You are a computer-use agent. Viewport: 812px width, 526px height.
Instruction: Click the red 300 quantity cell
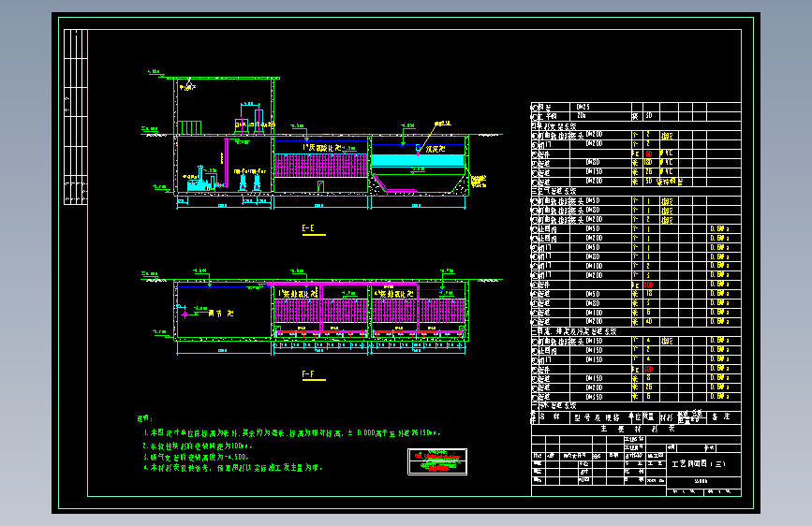pyautogui.click(x=649, y=369)
